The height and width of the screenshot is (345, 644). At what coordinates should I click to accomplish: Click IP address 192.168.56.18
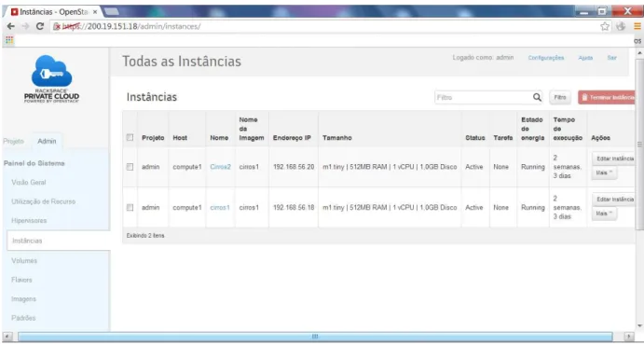click(294, 207)
